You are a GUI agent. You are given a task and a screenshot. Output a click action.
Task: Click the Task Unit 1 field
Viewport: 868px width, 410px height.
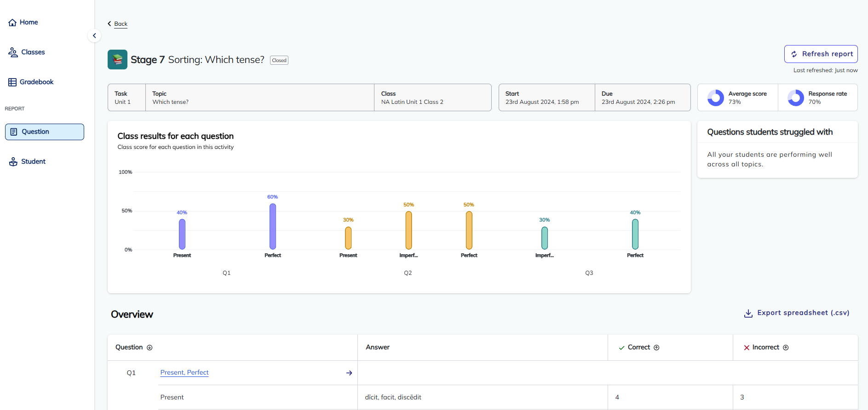click(x=127, y=97)
